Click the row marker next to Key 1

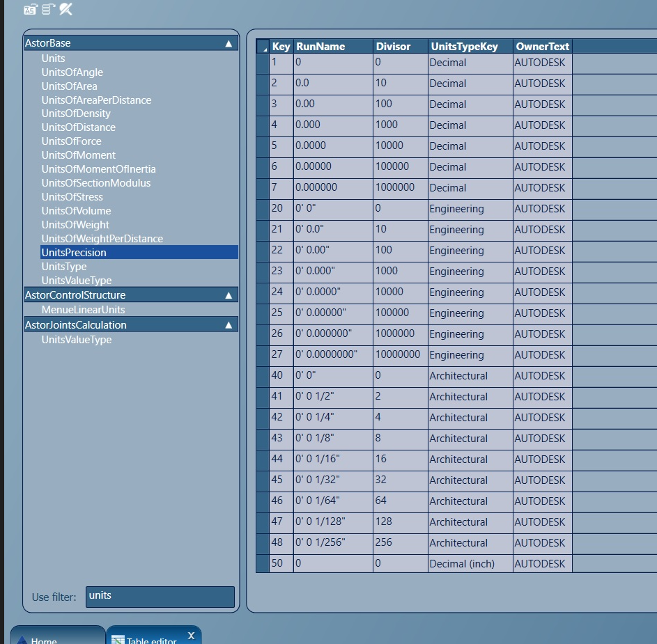pos(262,62)
